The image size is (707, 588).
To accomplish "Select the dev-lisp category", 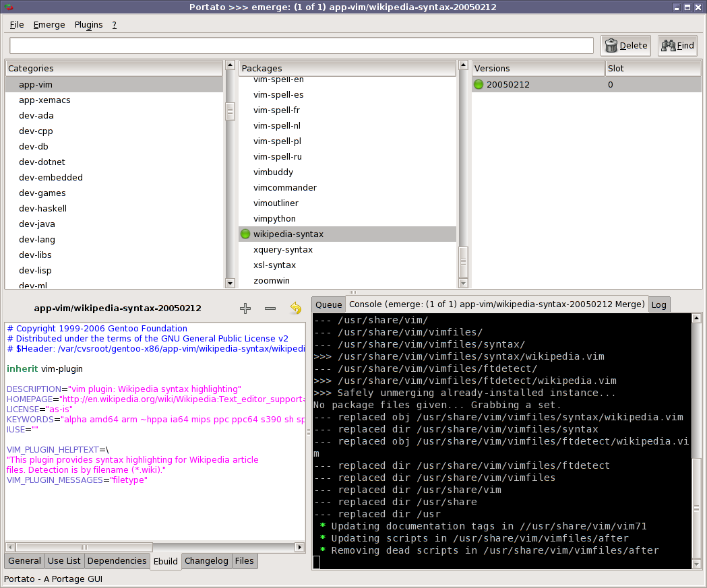I will tap(114, 270).
